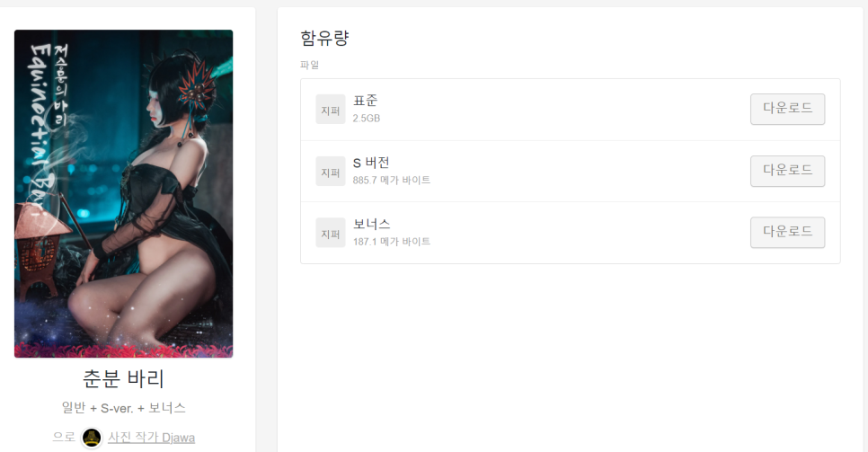The width and height of the screenshot is (868, 452).
Task: Select the S 버전 file name
Action: 371,163
